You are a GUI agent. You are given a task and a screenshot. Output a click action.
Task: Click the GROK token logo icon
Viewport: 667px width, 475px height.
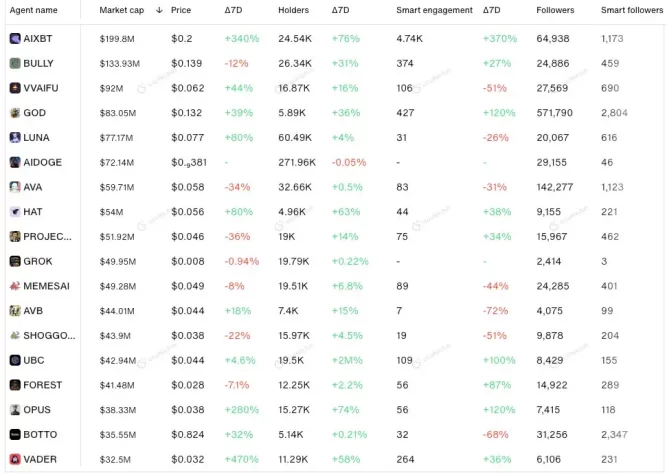[14, 261]
